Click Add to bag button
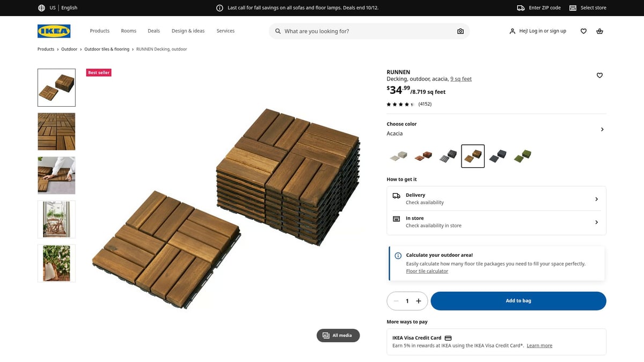Viewport: 644px width, 362px height. point(518,301)
